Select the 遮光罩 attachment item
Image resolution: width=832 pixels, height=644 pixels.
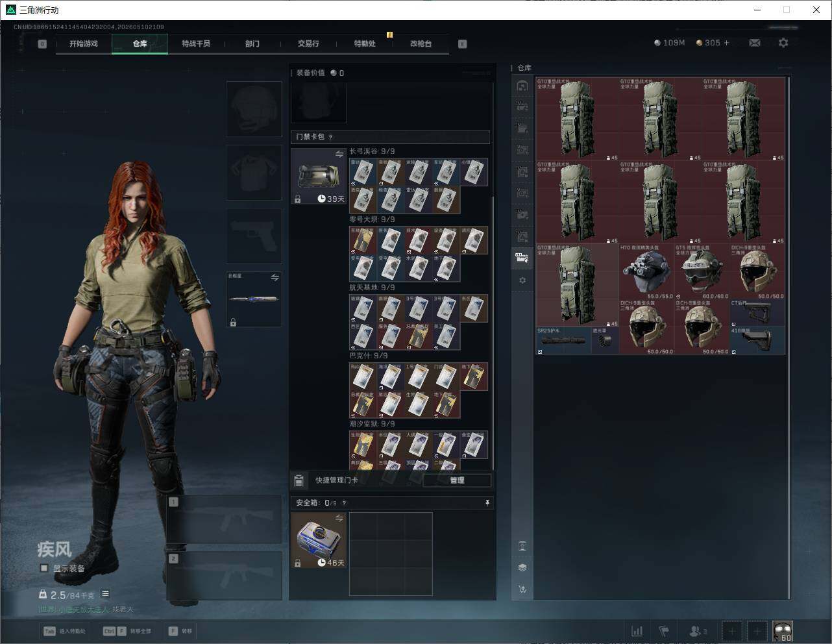click(605, 340)
